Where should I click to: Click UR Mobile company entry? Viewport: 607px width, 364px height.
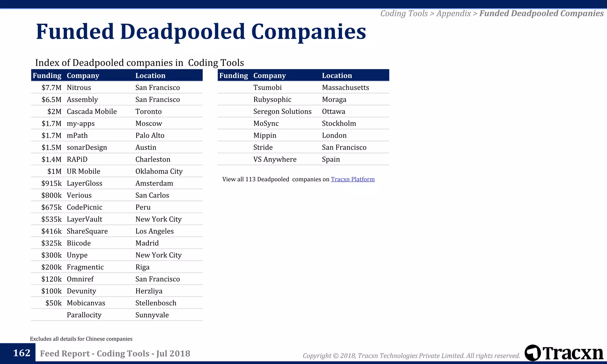click(x=84, y=171)
